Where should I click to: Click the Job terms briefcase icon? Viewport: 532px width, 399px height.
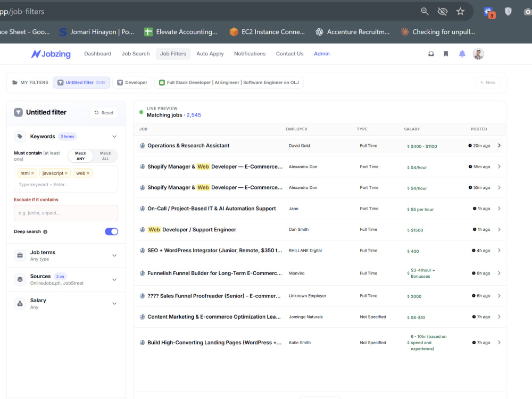click(x=20, y=255)
